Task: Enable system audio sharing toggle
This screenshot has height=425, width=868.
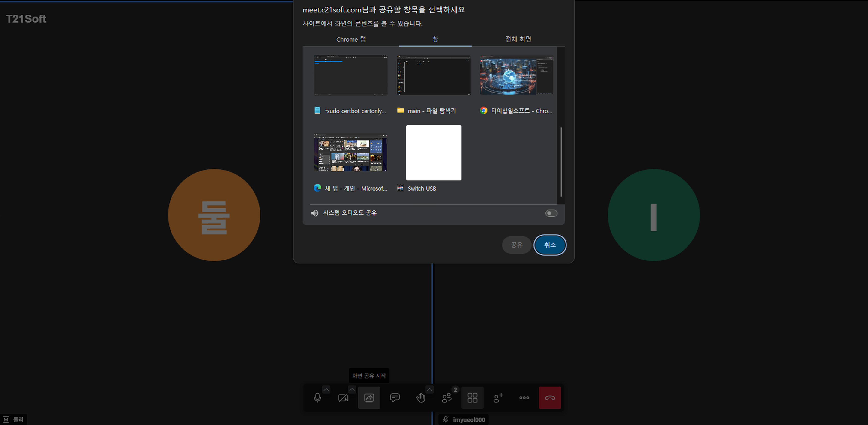Action: click(x=551, y=213)
